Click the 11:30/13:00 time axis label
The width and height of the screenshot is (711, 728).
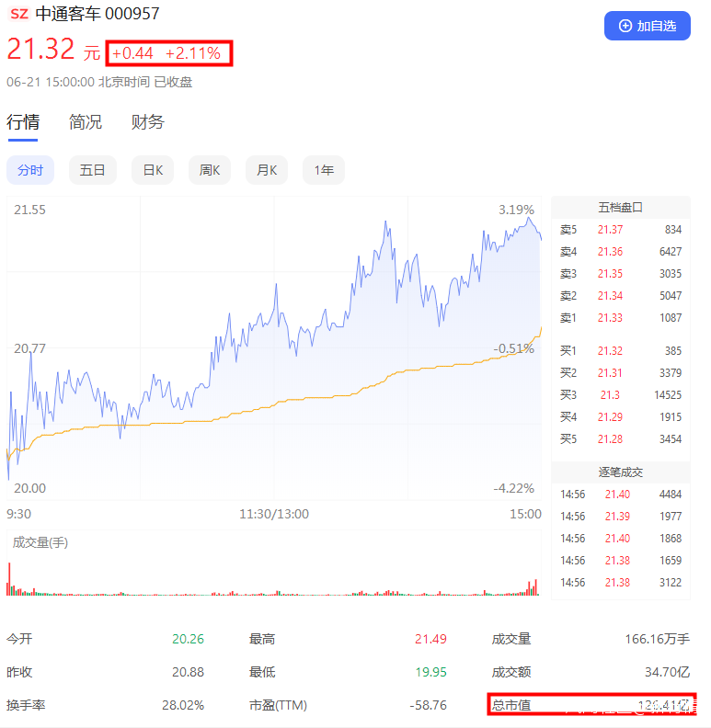[x=274, y=514]
